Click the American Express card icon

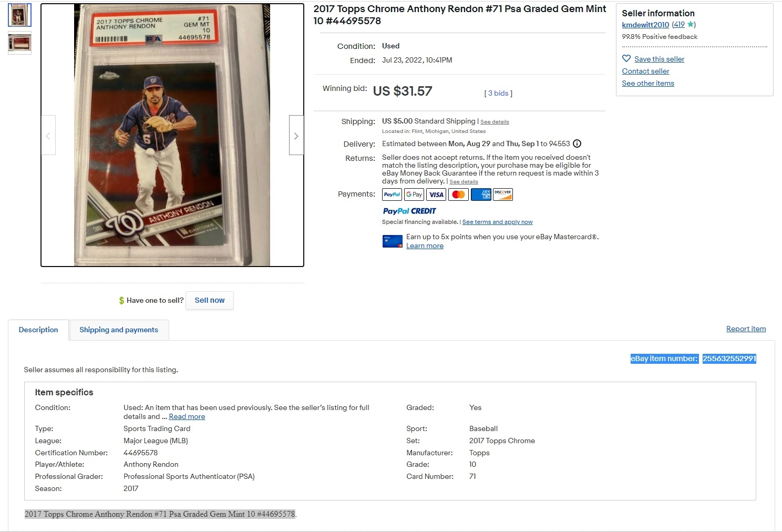[481, 195]
